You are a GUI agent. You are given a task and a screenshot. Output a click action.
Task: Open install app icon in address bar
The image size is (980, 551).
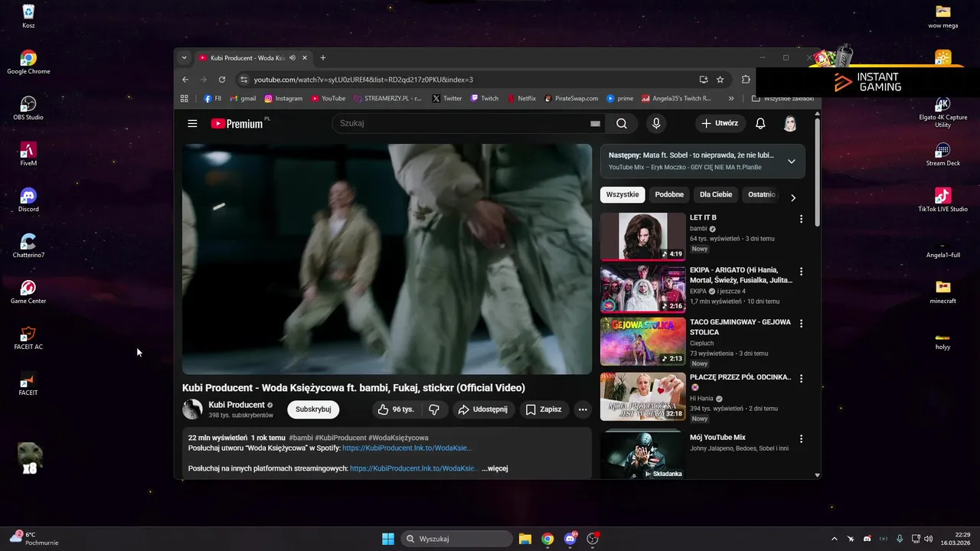click(x=704, y=80)
